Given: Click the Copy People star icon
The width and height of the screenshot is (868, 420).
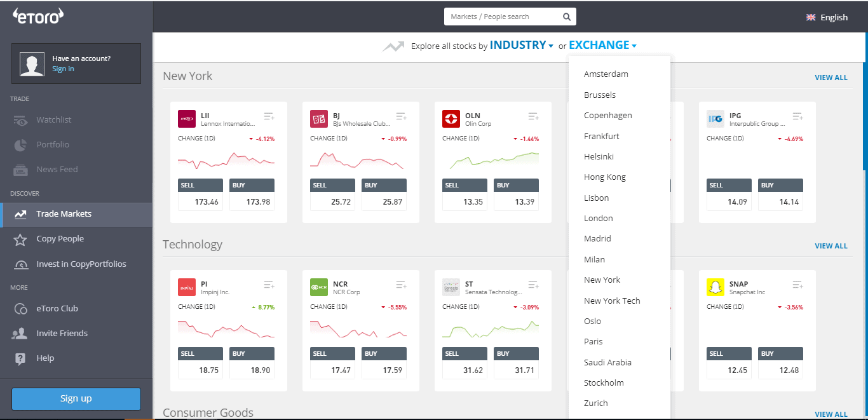Looking at the screenshot, I should (x=20, y=240).
